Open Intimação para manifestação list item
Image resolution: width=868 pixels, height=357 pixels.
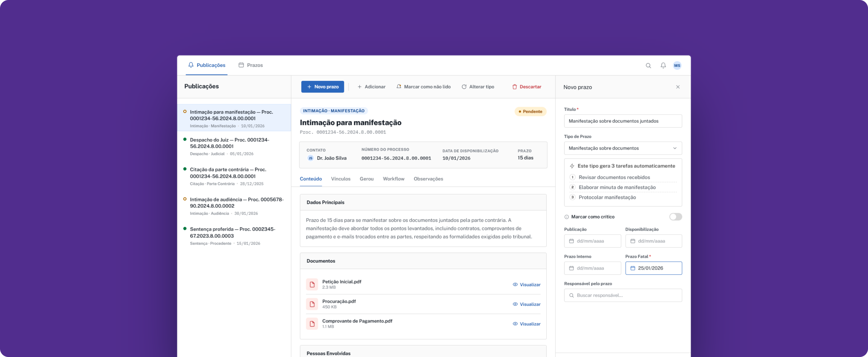click(x=234, y=118)
